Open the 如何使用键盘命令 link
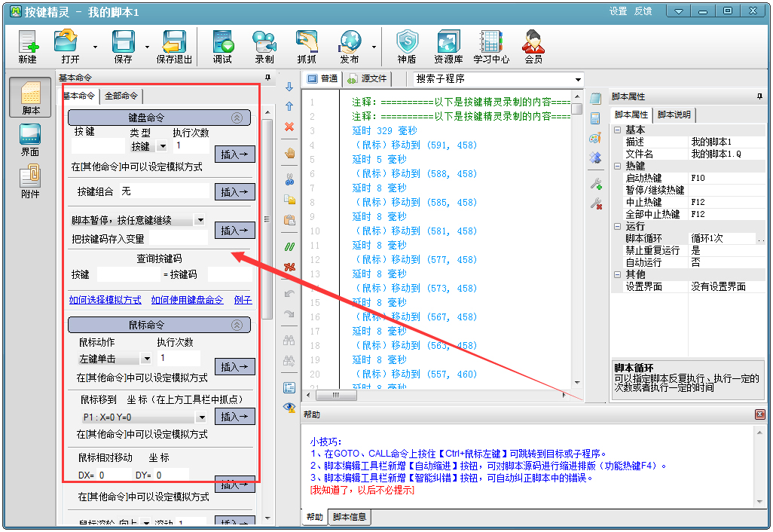The image size is (773, 532). tap(187, 300)
